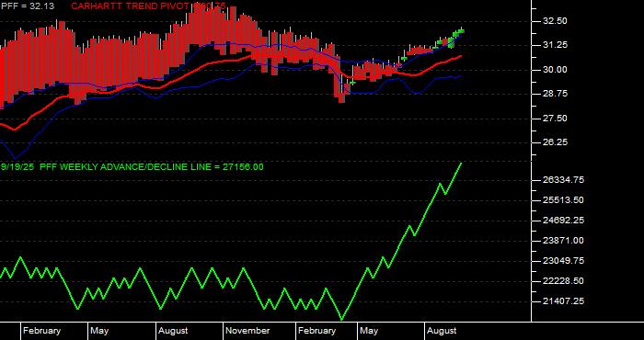The image size is (644, 340).
Task: Select the February label right after November
Action: coord(317,331)
